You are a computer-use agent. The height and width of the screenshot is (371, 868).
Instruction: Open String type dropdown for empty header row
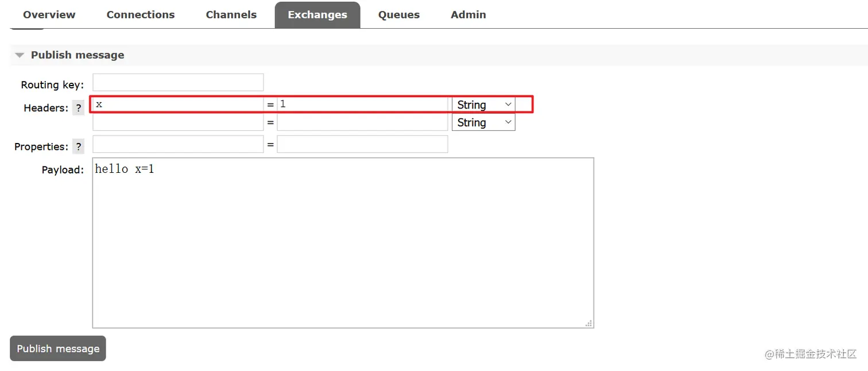[x=483, y=122]
